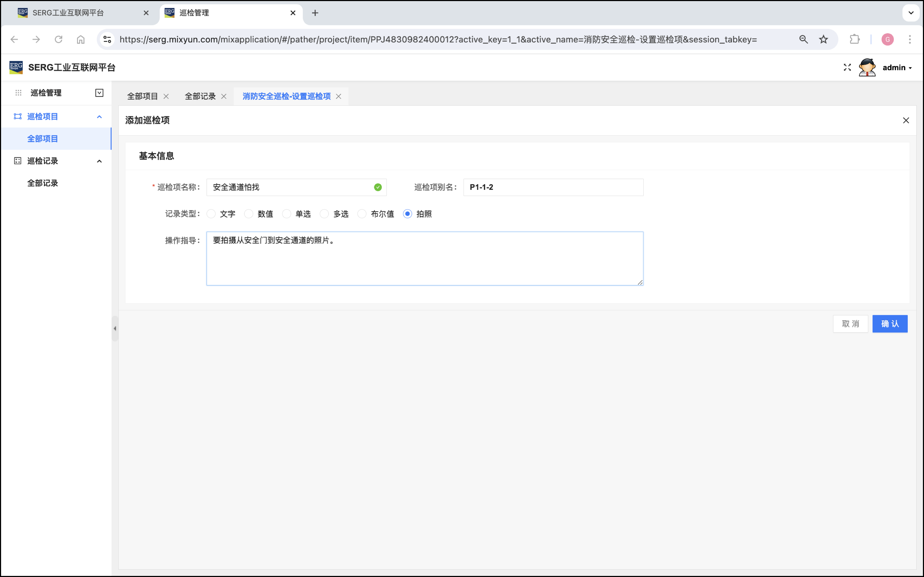Image resolution: width=924 pixels, height=577 pixels.
Task: Close the 全部记录 tab
Action: [x=224, y=97]
